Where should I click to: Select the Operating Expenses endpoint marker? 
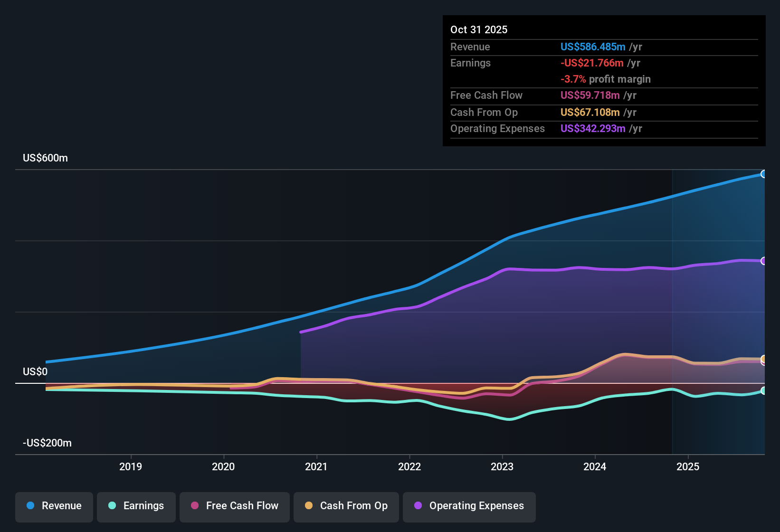764,261
